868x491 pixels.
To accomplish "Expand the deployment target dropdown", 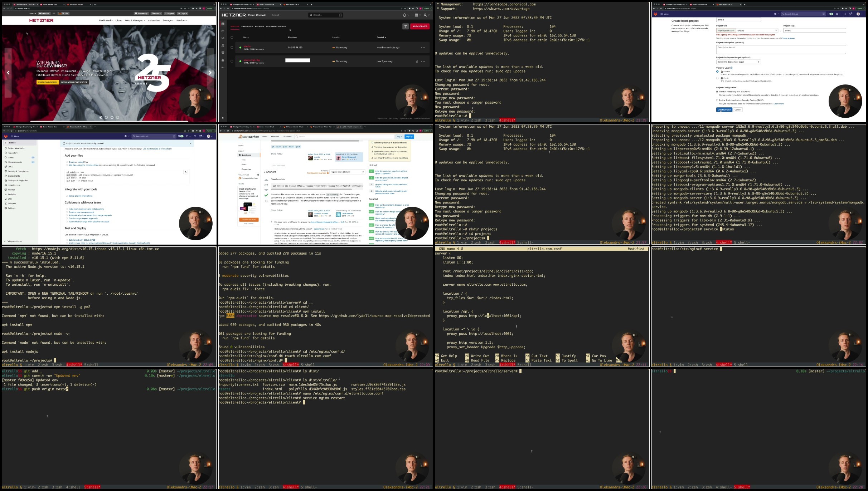I will [x=738, y=62].
